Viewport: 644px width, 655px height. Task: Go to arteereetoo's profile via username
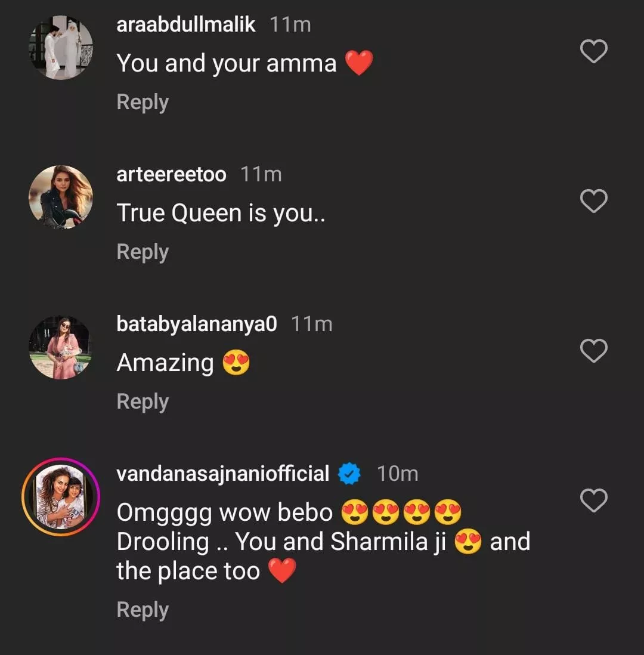(171, 175)
